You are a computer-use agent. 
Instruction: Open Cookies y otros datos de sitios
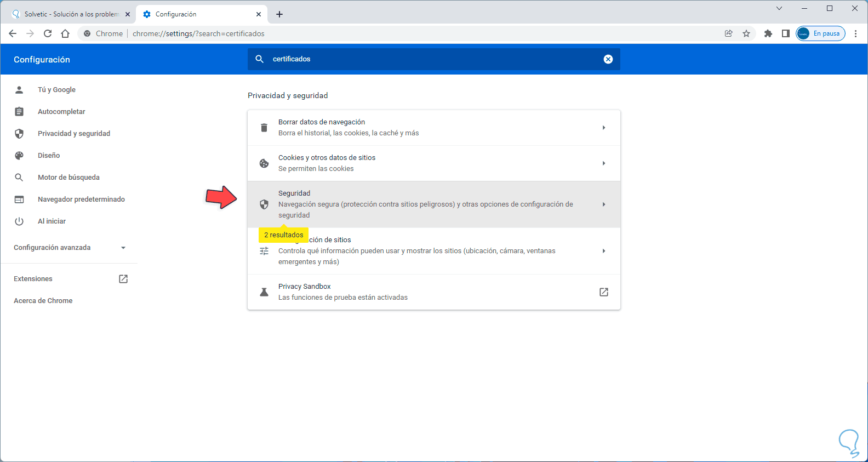pyautogui.click(x=433, y=163)
